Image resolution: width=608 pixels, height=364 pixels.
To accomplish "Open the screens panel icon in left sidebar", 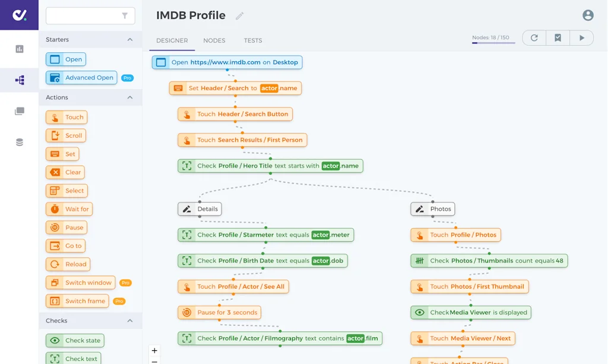I will tap(19, 110).
